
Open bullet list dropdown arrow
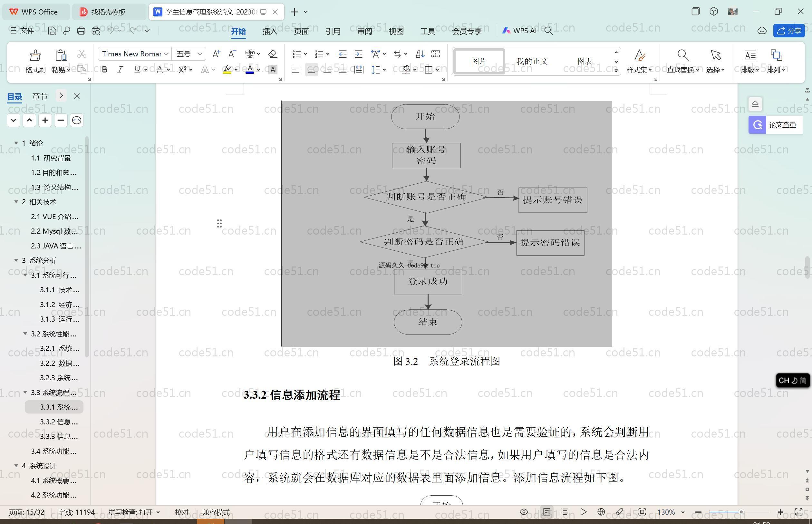305,54
